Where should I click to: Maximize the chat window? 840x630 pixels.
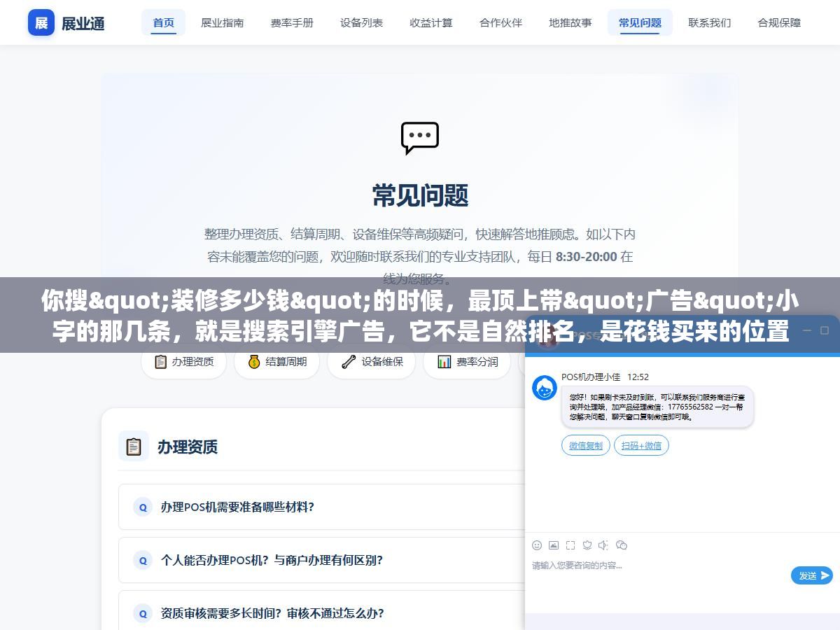point(825,330)
